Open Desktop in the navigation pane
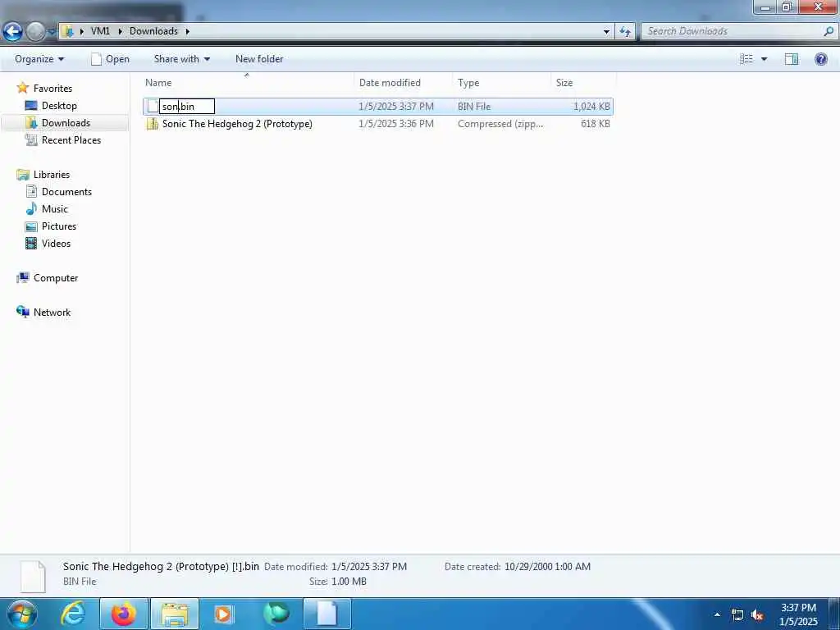Viewport: 840px width, 630px height. point(59,106)
